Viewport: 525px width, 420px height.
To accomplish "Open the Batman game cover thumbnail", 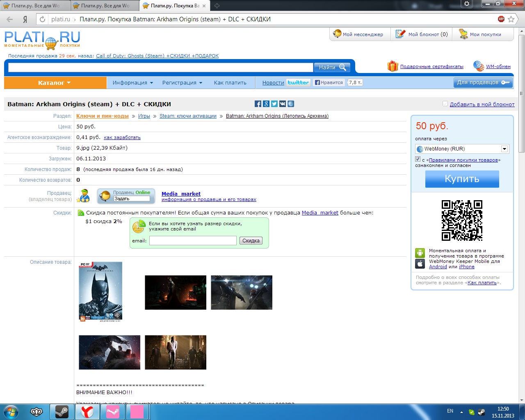I will click(x=100, y=292).
